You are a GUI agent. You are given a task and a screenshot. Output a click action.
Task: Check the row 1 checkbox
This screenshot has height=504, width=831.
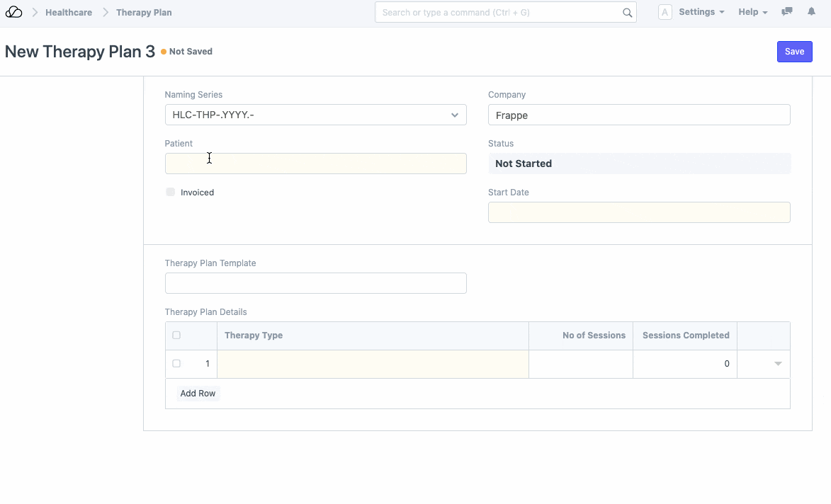coord(176,364)
